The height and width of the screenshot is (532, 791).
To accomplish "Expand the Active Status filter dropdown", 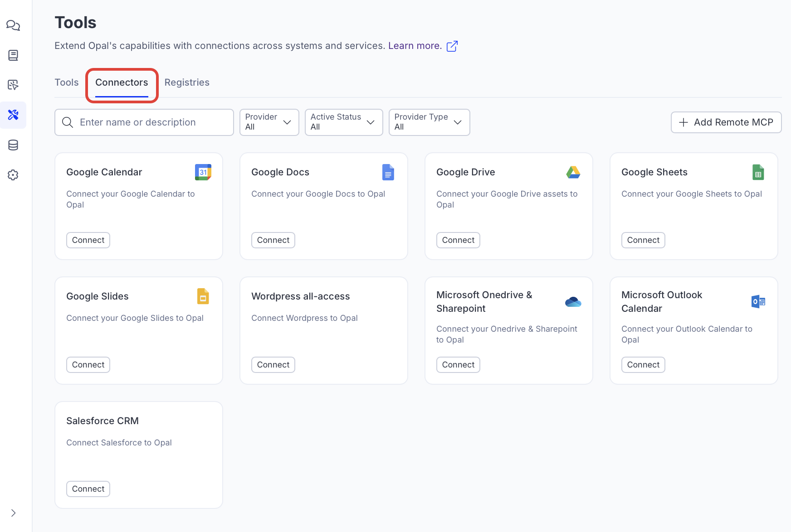I will (343, 122).
